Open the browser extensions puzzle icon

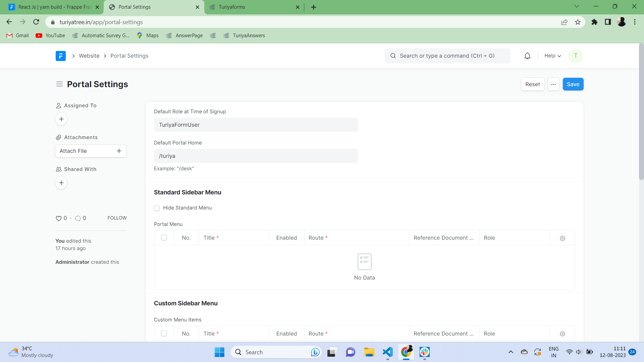594,22
